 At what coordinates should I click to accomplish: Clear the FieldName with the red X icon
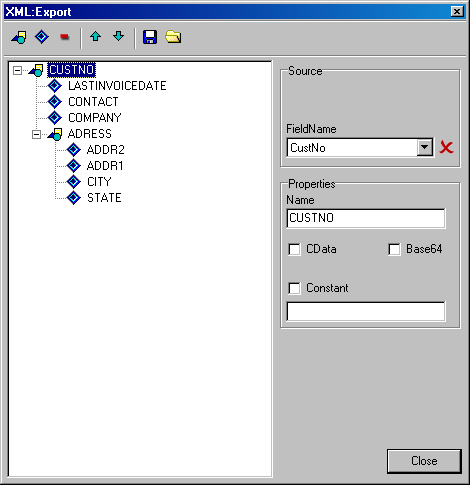(x=446, y=147)
